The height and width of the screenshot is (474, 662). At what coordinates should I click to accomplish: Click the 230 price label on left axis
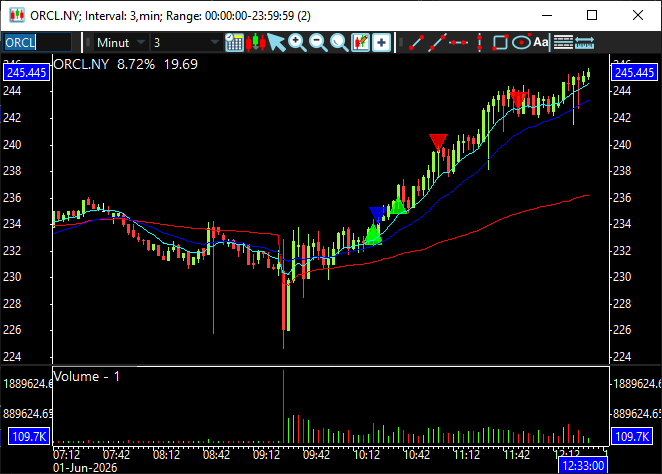point(12,277)
